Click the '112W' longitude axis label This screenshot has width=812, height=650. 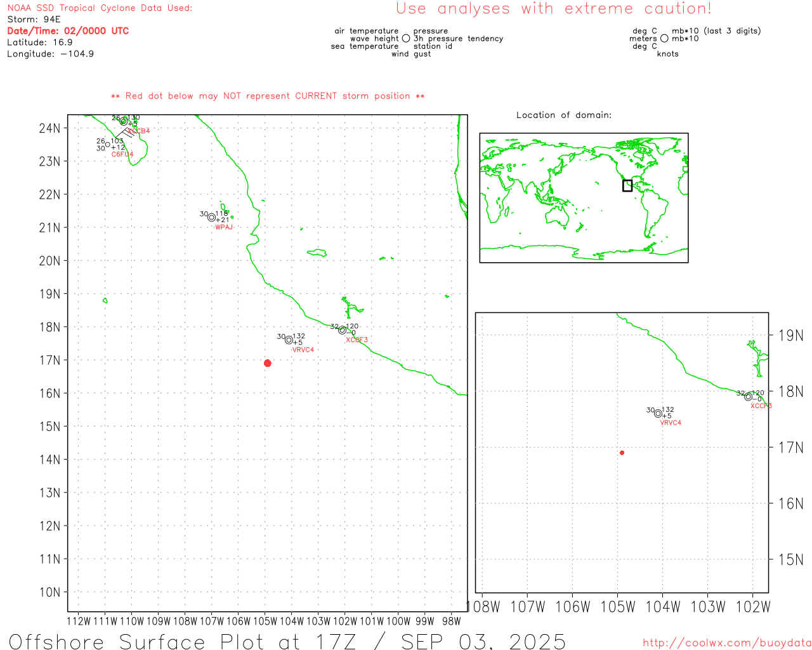(79, 621)
